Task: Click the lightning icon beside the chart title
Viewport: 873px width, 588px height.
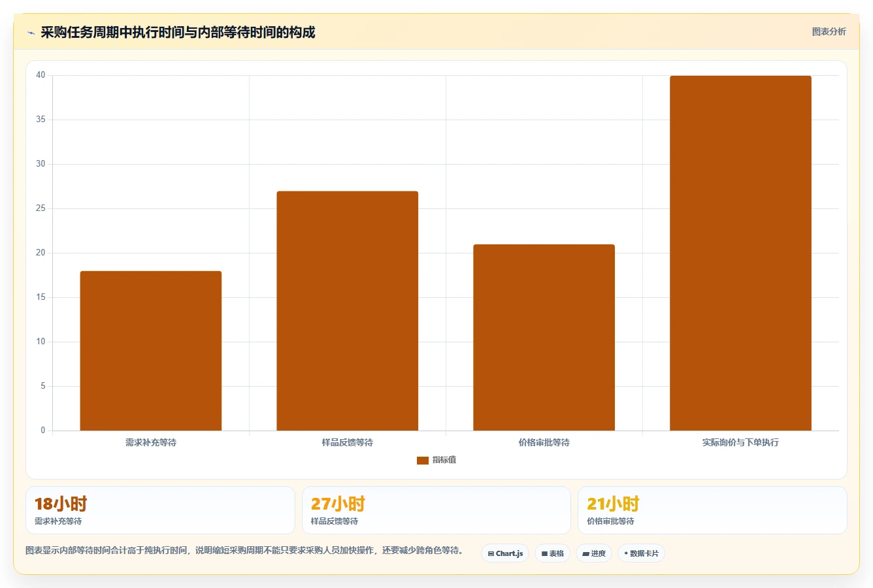Action: (31, 33)
